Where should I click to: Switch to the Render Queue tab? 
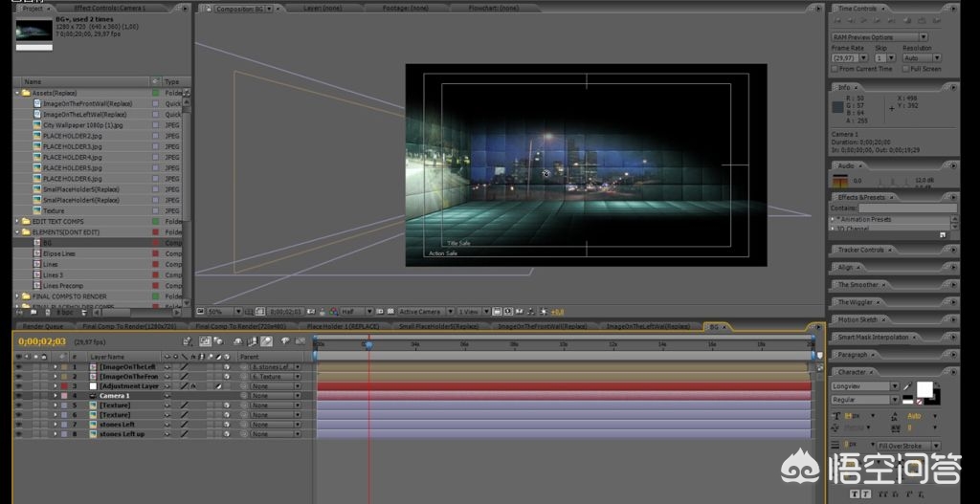tap(44, 326)
